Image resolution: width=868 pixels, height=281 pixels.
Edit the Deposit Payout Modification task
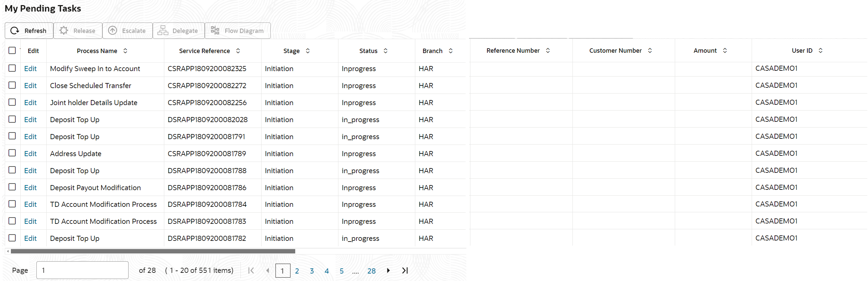click(x=30, y=188)
